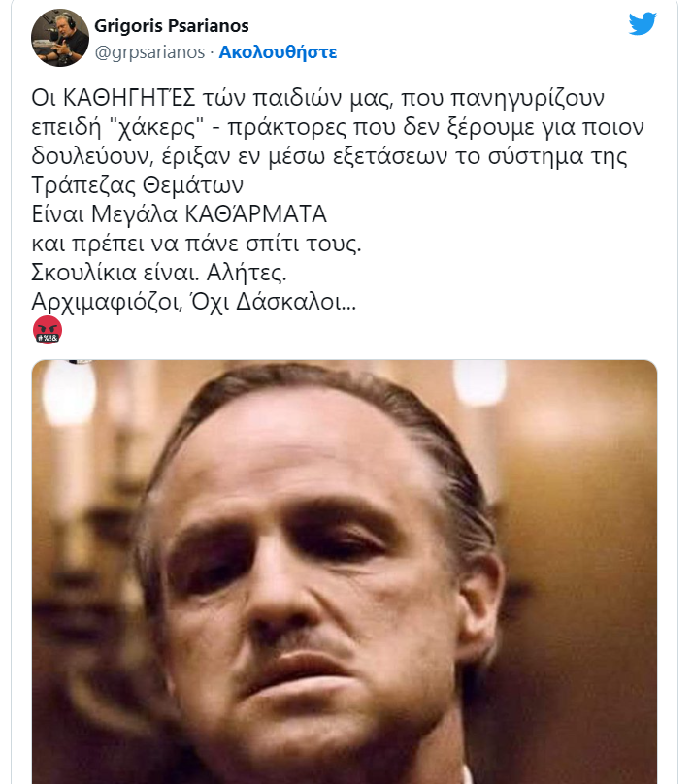Open the @grpsarianos handle link
This screenshot has width=692, height=784.
150,52
